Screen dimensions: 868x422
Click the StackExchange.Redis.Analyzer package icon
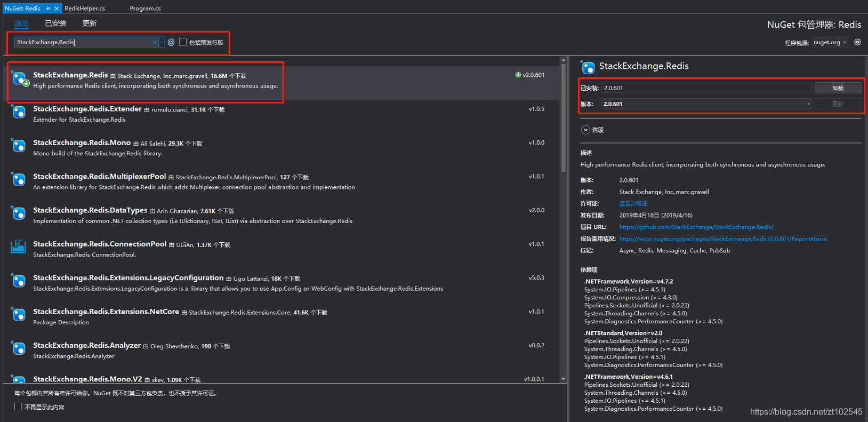point(19,348)
